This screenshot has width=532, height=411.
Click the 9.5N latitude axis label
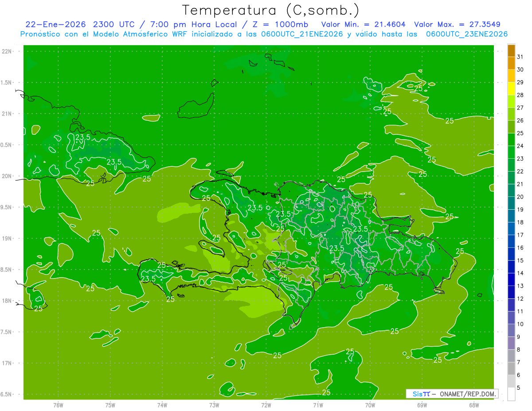(7, 207)
